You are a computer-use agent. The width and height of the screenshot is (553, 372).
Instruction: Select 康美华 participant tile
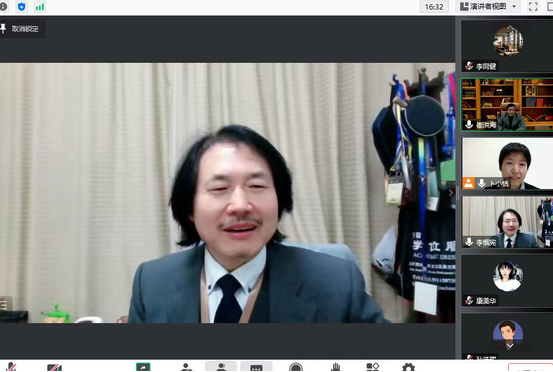tap(507, 281)
